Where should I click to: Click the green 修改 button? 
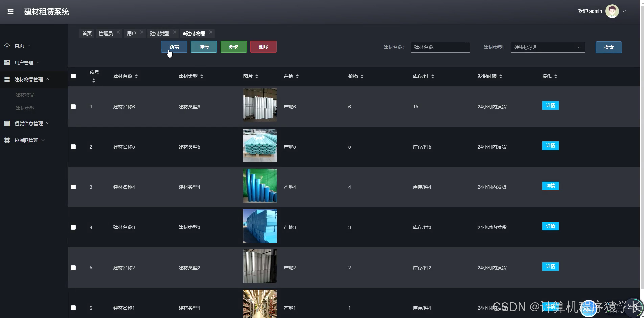point(234,47)
